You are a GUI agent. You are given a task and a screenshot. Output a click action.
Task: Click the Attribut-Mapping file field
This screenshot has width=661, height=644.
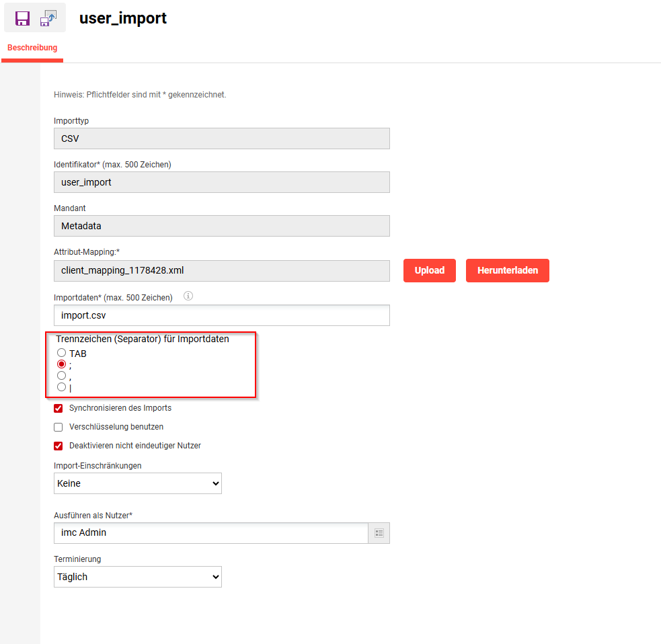point(221,270)
